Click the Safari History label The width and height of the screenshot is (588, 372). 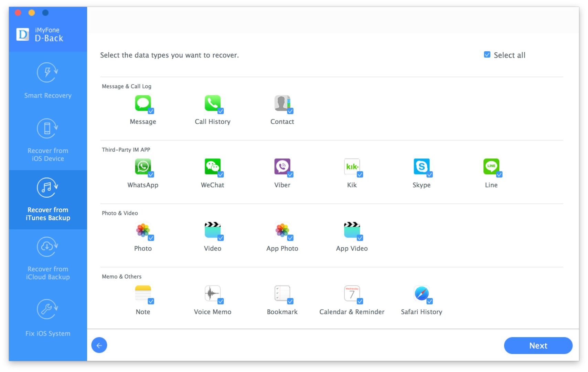click(x=421, y=312)
